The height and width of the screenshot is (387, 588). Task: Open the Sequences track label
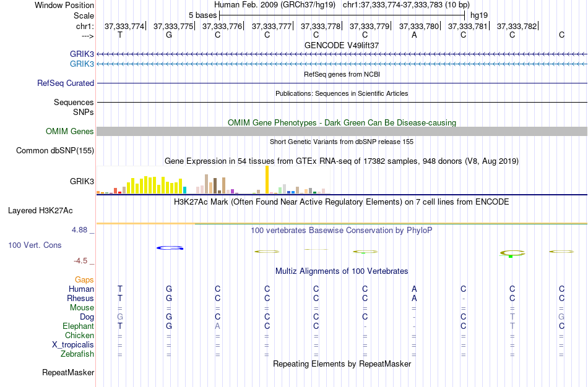click(x=74, y=102)
